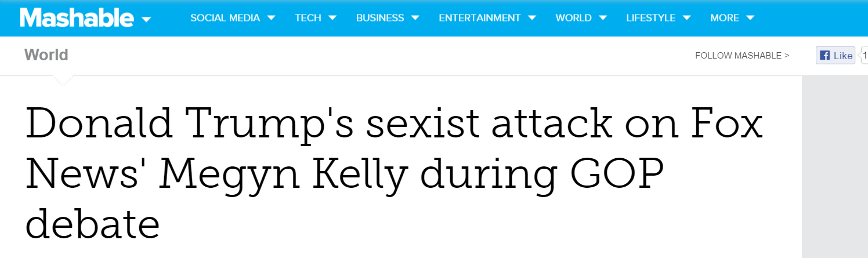Expand the Entertainment dropdown arrow
This screenshot has width=868, height=258.
click(x=532, y=18)
